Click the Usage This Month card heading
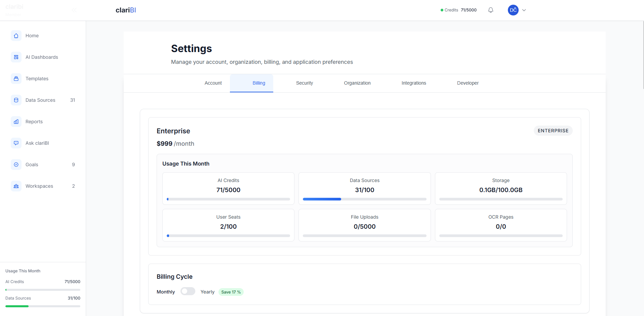This screenshot has height=316, width=644. pyautogui.click(x=186, y=164)
